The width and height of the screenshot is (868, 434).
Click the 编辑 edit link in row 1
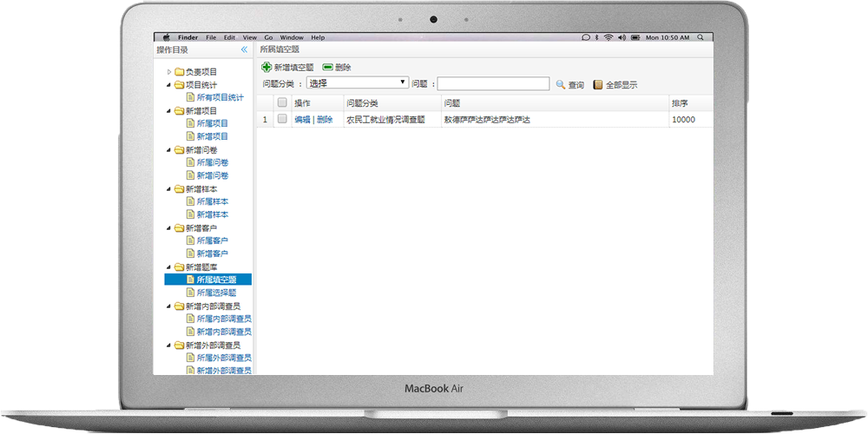click(x=302, y=120)
